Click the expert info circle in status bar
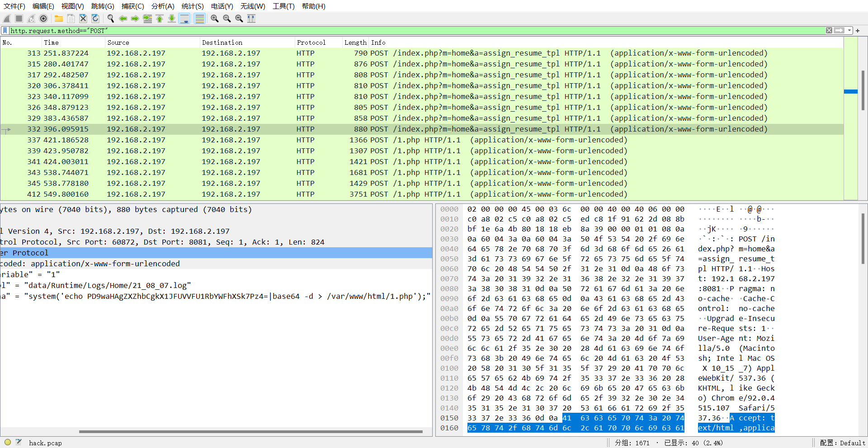Image resolution: width=868 pixels, height=448 pixels. (8, 443)
